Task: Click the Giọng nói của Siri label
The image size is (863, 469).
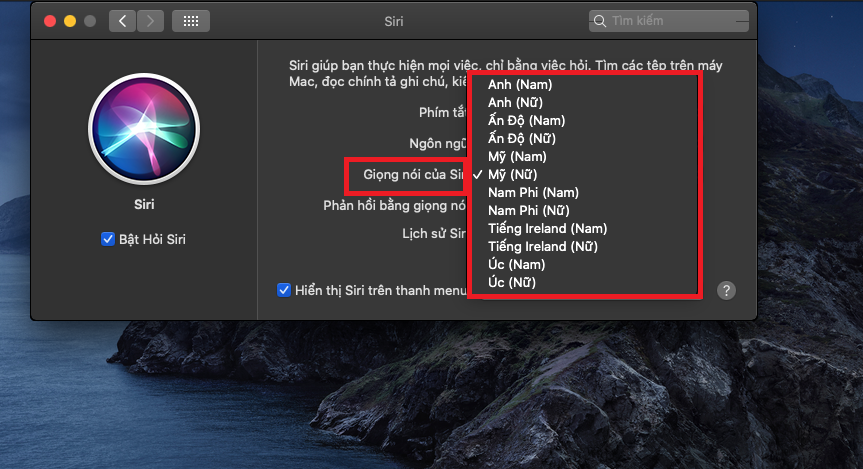Action: point(414,175)
